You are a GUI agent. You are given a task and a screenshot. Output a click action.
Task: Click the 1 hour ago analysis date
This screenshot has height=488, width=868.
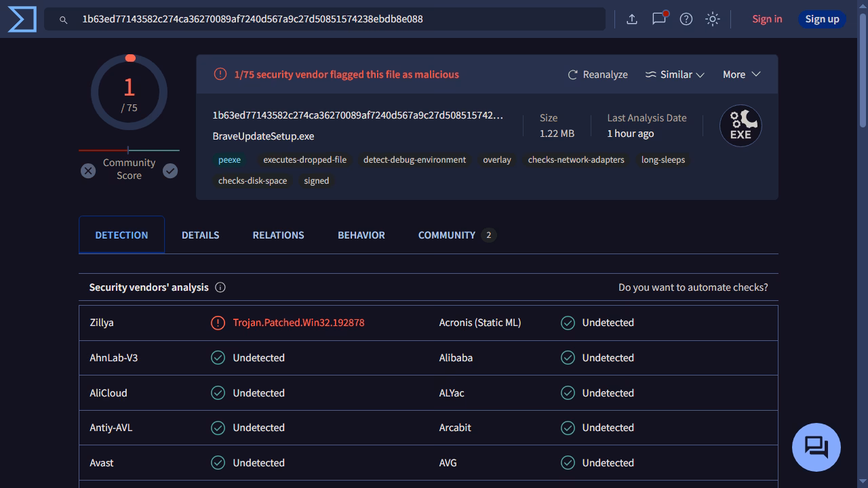pyautogui.click(x=630, y=134)
